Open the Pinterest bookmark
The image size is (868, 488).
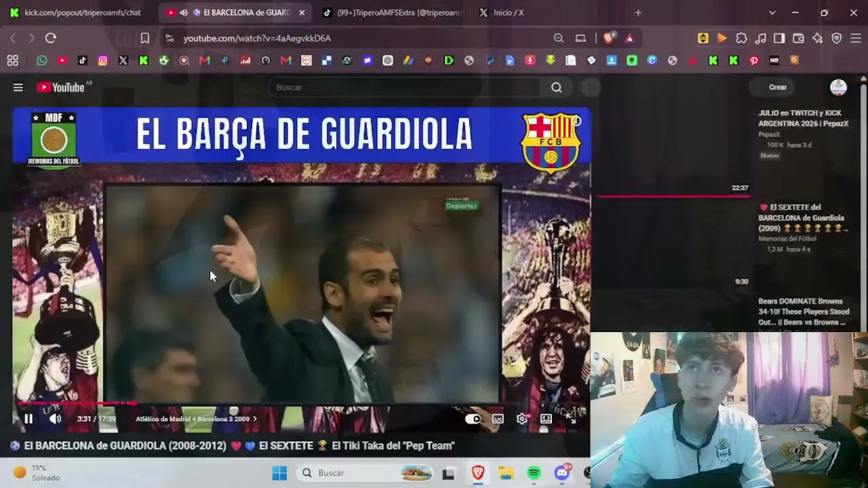754,61
